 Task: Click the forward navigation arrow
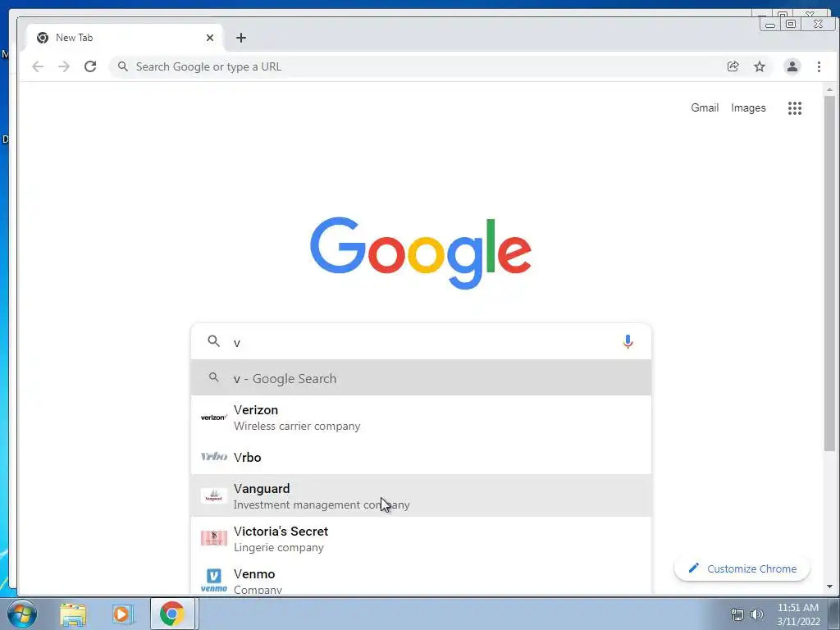click(64, 66)
